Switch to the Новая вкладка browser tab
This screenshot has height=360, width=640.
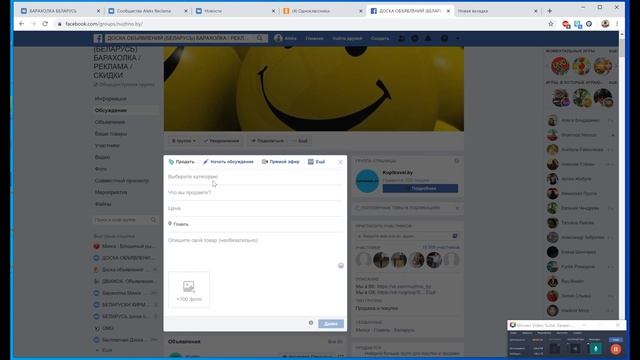(x=497, y=11)
